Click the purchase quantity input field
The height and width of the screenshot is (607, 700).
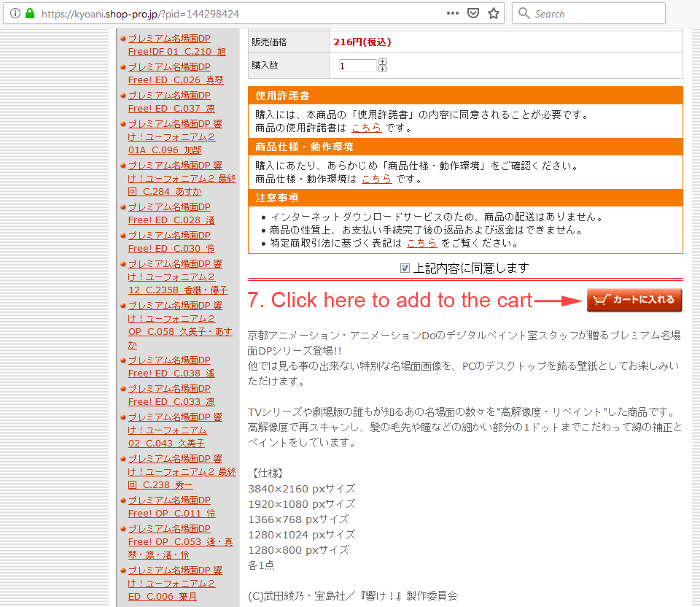[x=357, y=66]
